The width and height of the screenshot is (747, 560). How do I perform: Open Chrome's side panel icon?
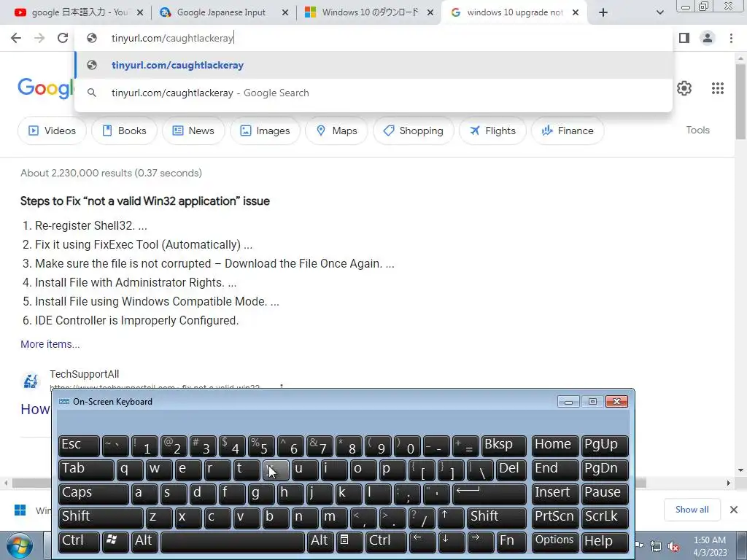[x=684, y=38]
